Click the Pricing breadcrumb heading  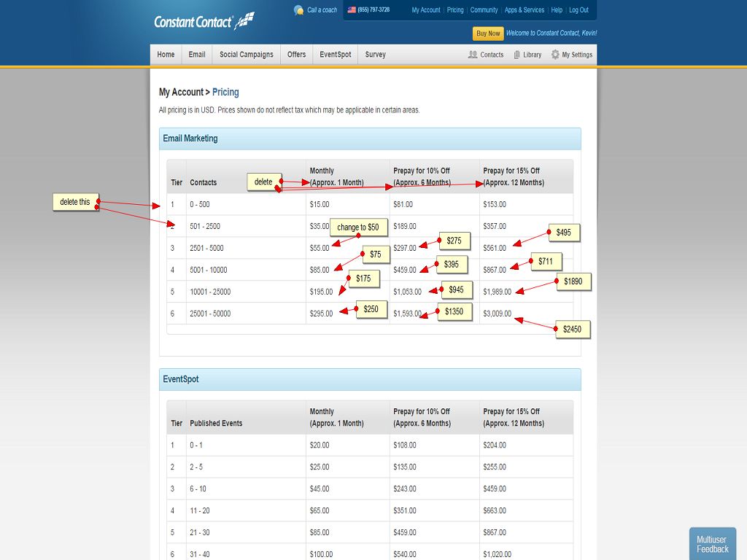[x=225, y=93]
